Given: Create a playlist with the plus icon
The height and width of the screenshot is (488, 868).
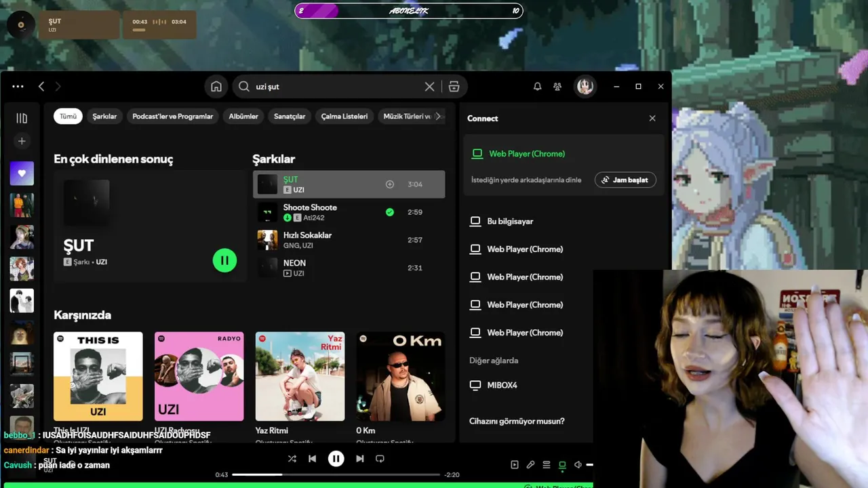Looking at the screenshot, I should click(x=22, y=141).
